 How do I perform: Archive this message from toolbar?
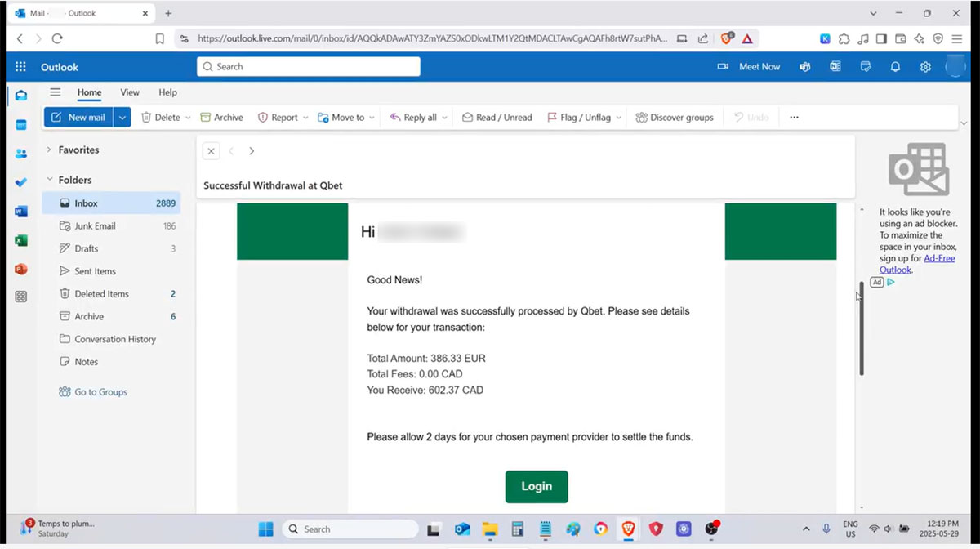click(222, 118)
